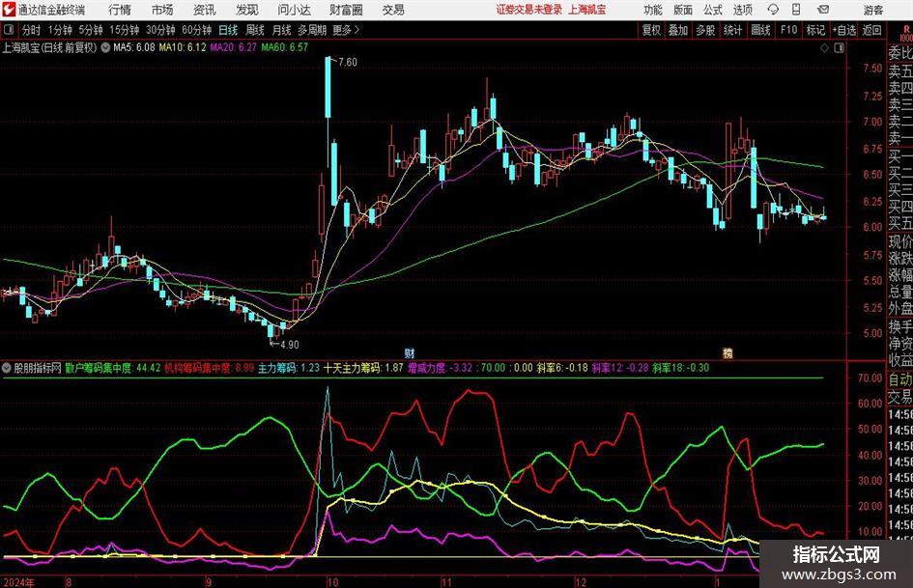Switch to 60分钟 period

(197, 30)
